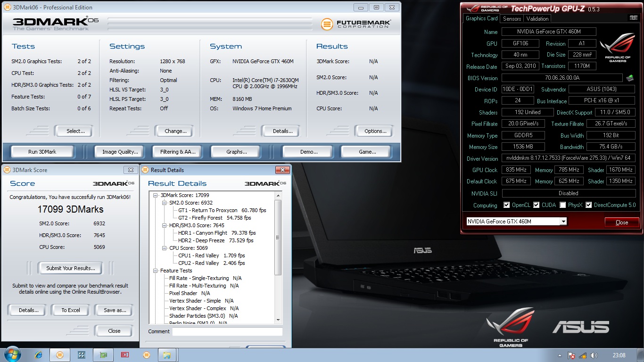Screen dimensions: 644x362
Task: Launch Internet Explorer from the taskbar
Action: [x=38, y=355]
